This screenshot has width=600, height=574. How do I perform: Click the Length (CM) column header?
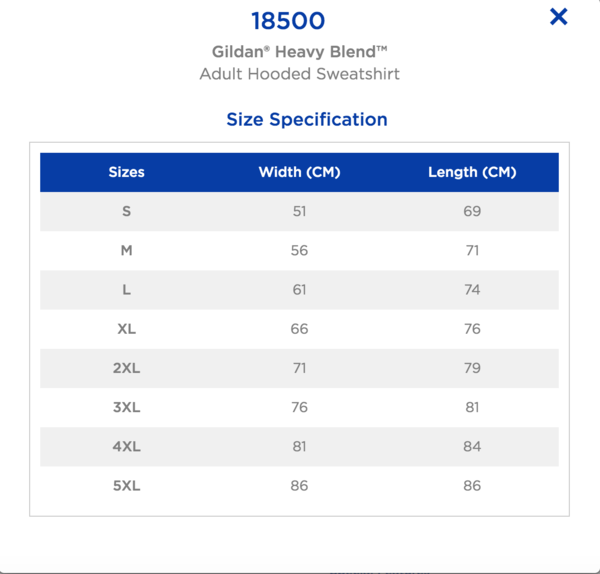pos(472,172)
